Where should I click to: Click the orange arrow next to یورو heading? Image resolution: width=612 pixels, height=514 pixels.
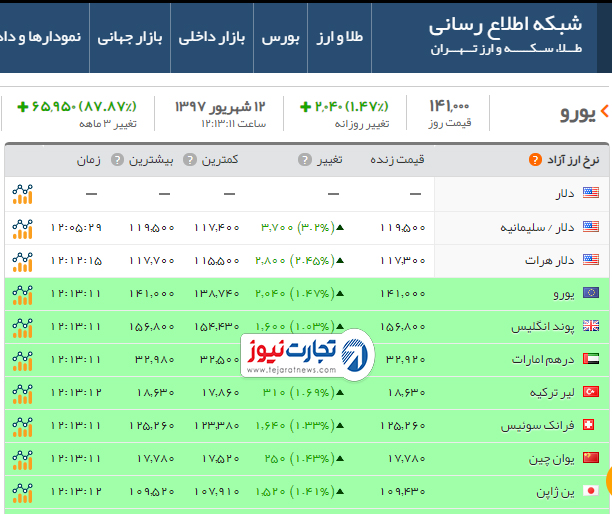click(605, 112)
